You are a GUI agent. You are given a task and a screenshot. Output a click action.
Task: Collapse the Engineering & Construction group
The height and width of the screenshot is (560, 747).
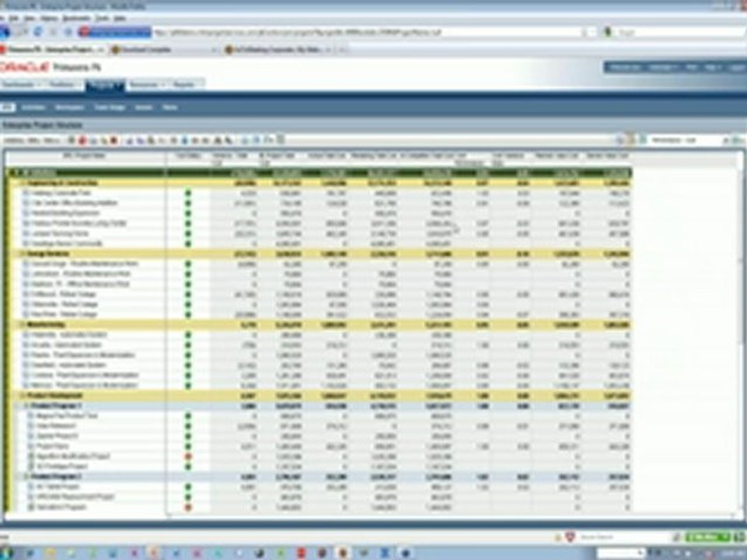22,184
